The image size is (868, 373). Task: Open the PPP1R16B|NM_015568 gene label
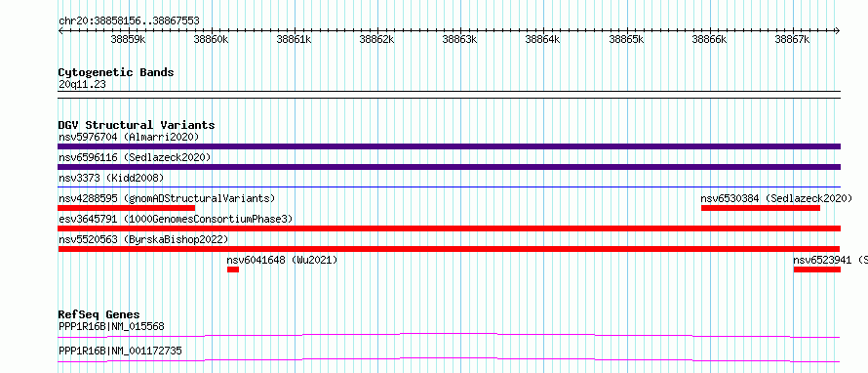pyautogui.click(x=111, y=327)
